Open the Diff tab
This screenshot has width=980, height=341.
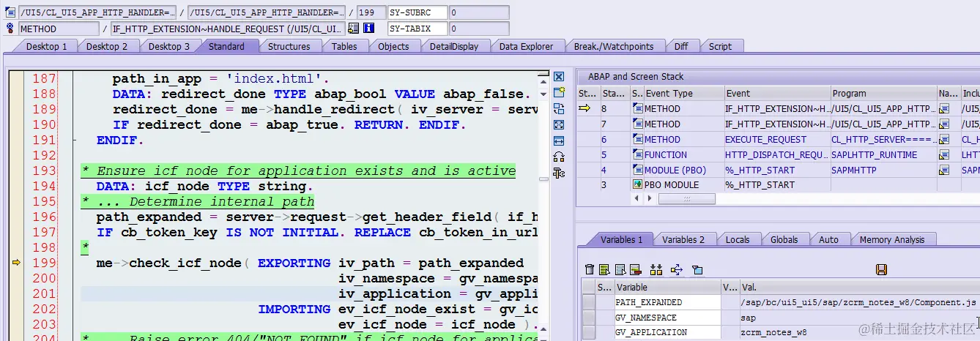coord(681,47)
